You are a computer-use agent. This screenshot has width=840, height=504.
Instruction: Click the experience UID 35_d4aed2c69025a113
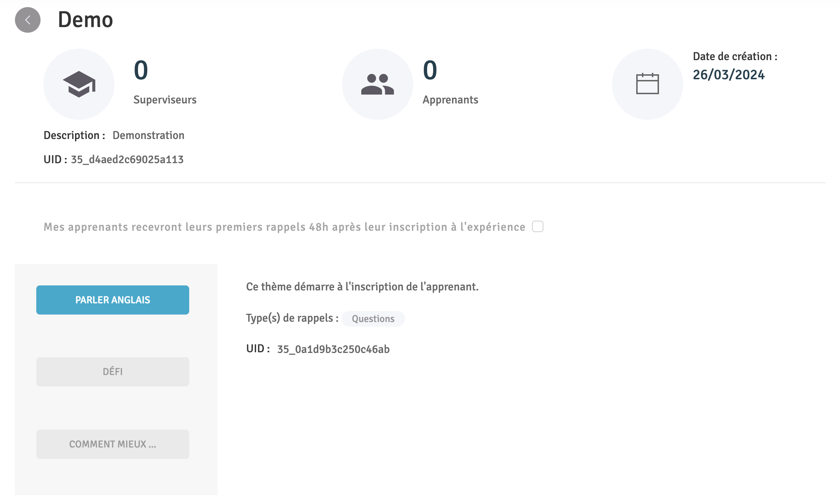[127, 160]
